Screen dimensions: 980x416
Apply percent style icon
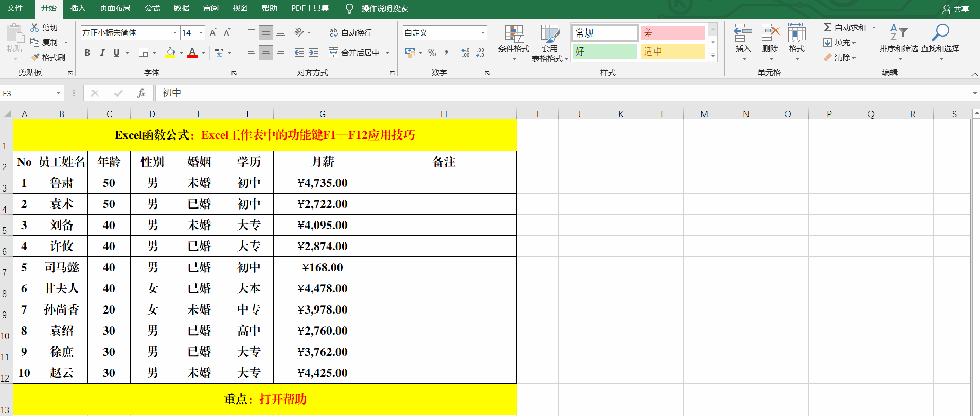[x=432, y=53]
